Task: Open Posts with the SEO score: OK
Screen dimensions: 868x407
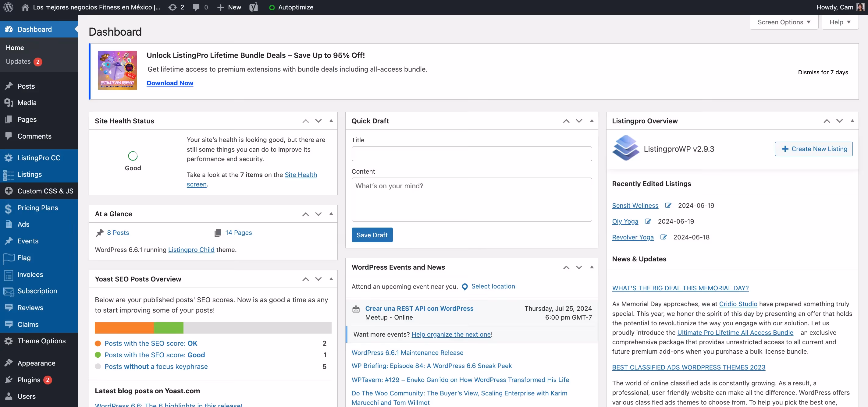Action: 151,343
